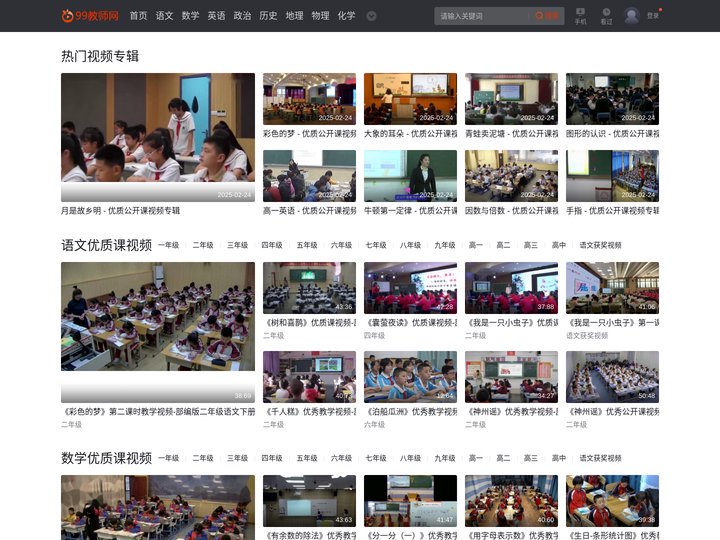Open the 看过 watch history icon
Screen dimensions: 720x540
tap(607, 16)
